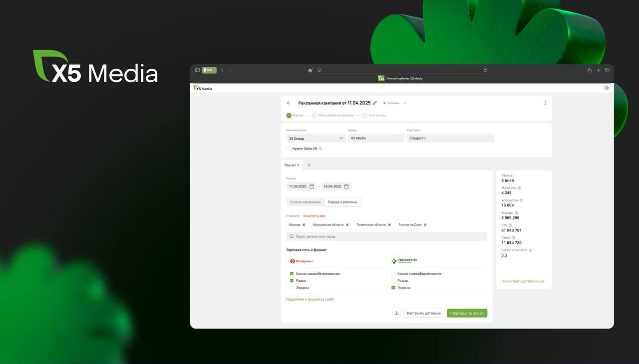639x364 pixels.
Task: Click the Перекрёсток network logo
Action: coord(404,261)
